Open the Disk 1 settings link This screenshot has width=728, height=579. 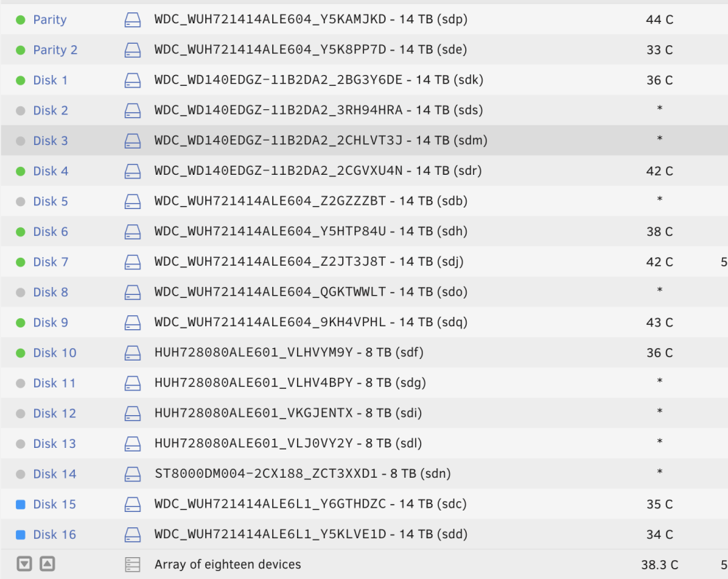coord(50,80)
